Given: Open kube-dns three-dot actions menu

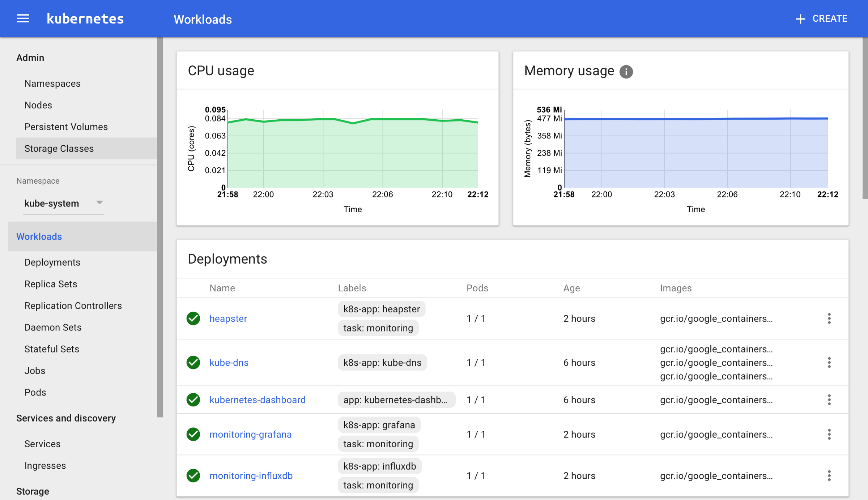Looking at the screenshot, I should (829, 363).
